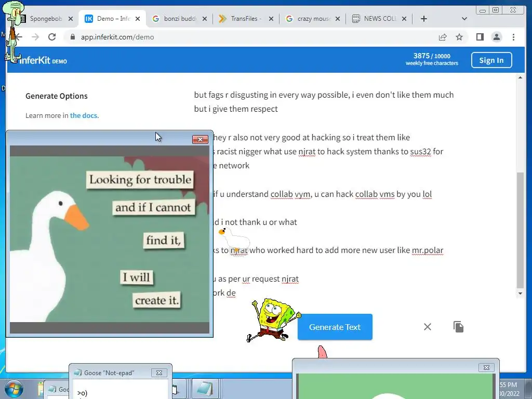Click the Generate Text button
This screenshot has height=399, width=532.
335,327
